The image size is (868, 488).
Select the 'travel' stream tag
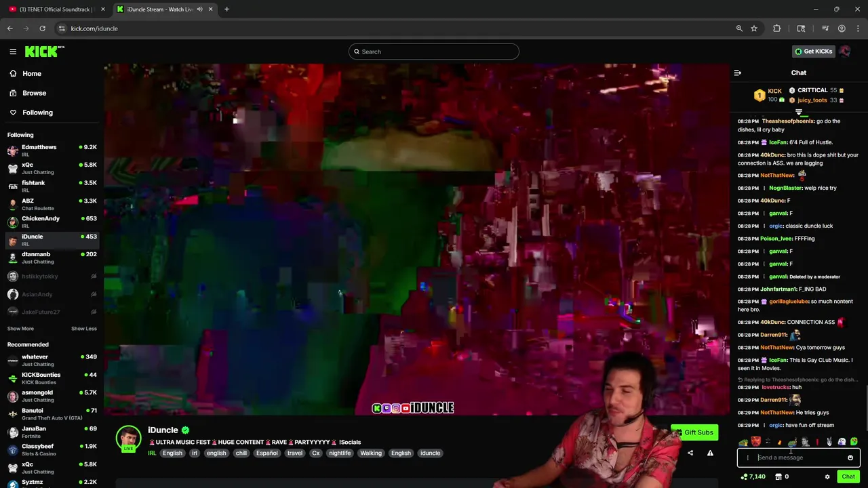pos(295,453)
